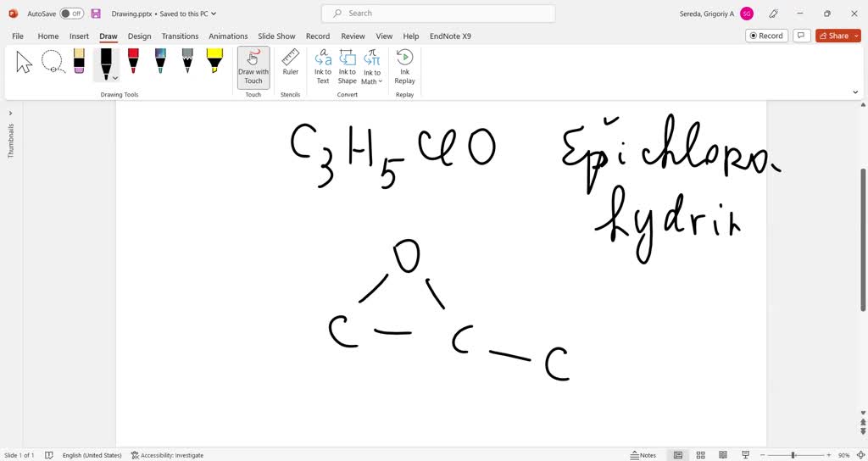
Task: Click the vertical scrollbar thumb
Action: tap(862, 240)
